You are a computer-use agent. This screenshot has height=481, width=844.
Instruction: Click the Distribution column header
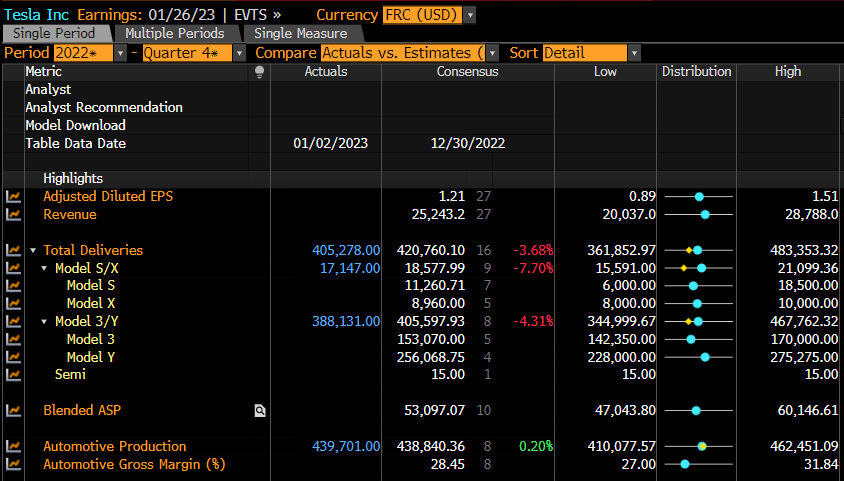pos(697,72)
